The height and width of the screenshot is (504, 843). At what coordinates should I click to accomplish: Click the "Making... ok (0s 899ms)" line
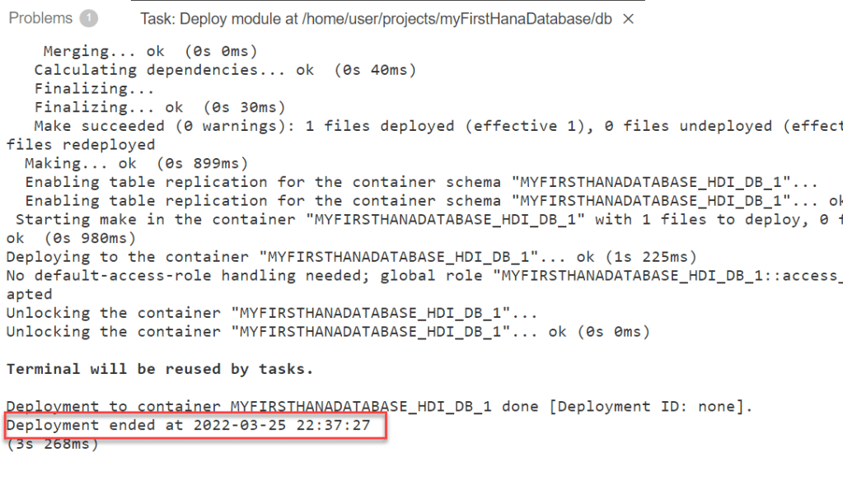tap(136, 163)
